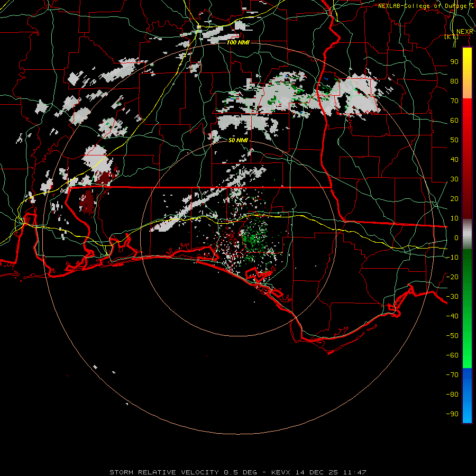Click the '0' label on the color scale
Viewport: 476px width, 476px height.
pyautogui.click(x=456, y=237)
